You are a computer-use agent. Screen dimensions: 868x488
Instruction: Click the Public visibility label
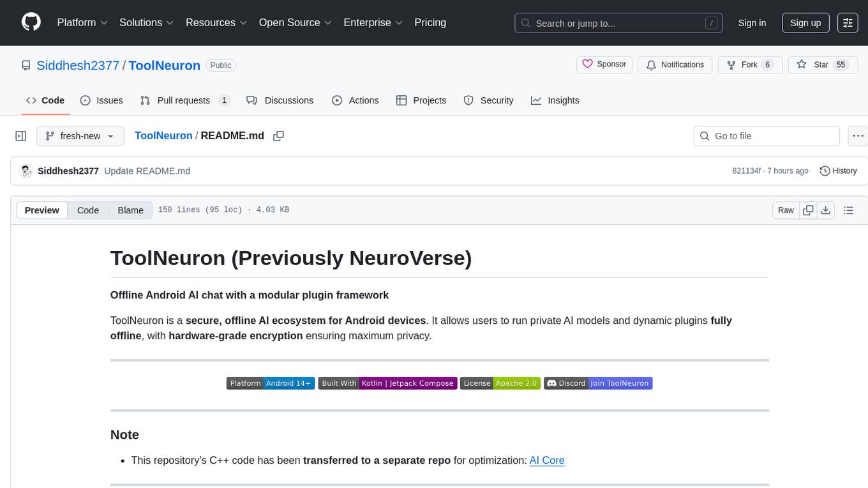[221, 65]
